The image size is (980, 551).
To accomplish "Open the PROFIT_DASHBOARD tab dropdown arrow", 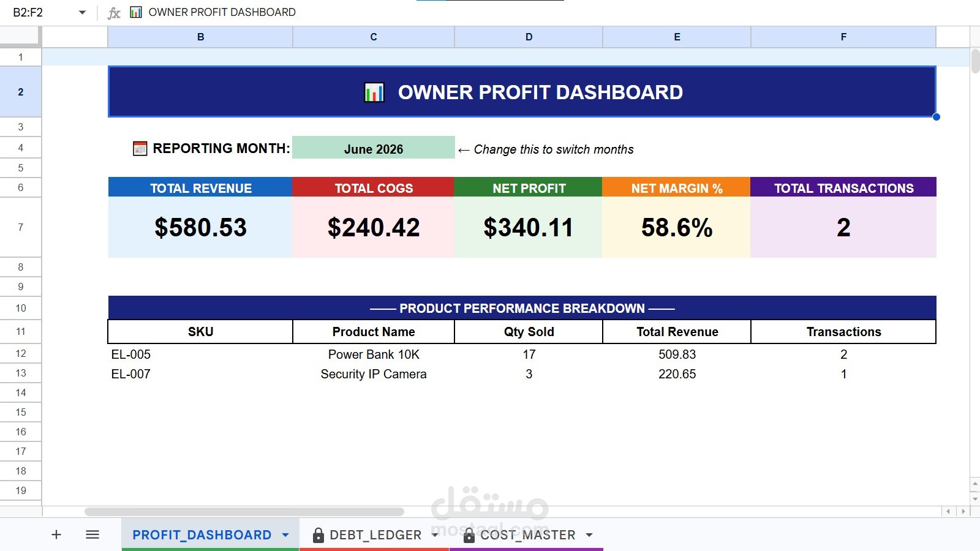I will click(285, 535).
